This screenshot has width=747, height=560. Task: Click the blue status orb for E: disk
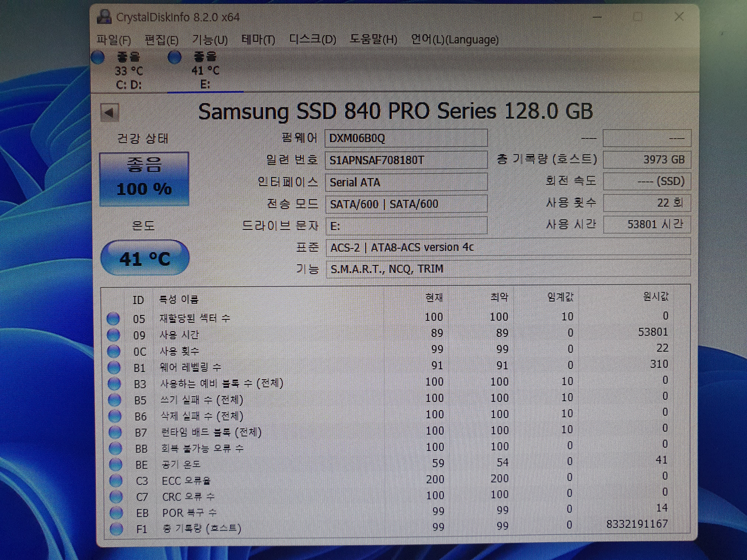174,57
